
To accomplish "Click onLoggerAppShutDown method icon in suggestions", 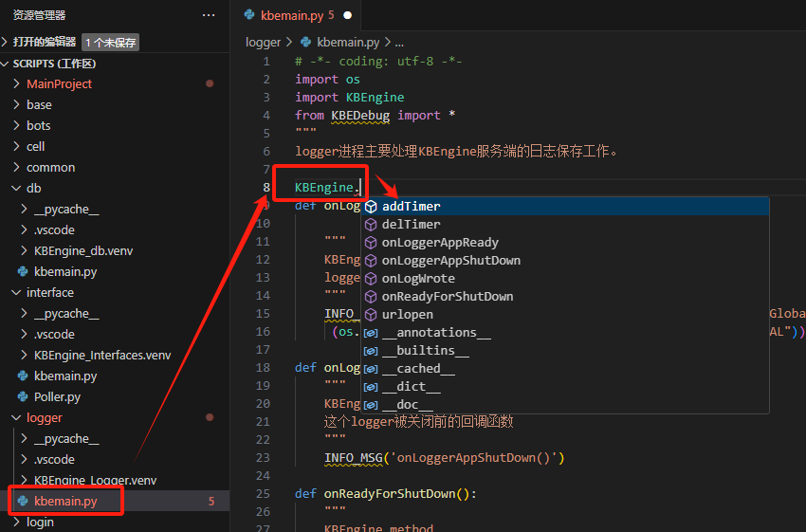I will point(371,261).
